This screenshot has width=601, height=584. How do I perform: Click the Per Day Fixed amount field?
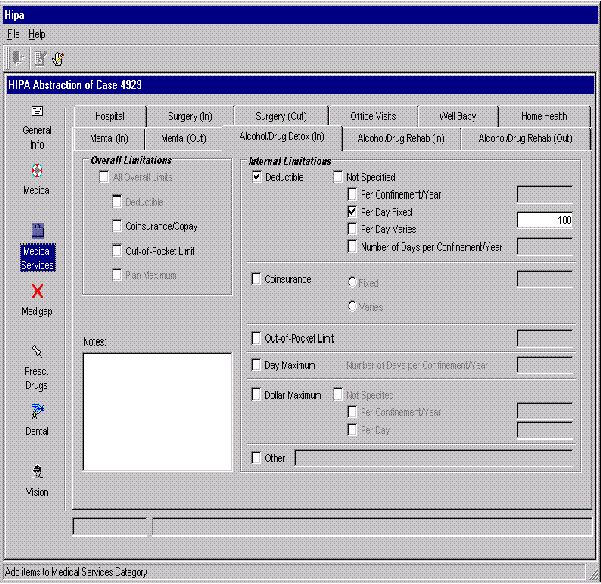(x=544, y=220)
